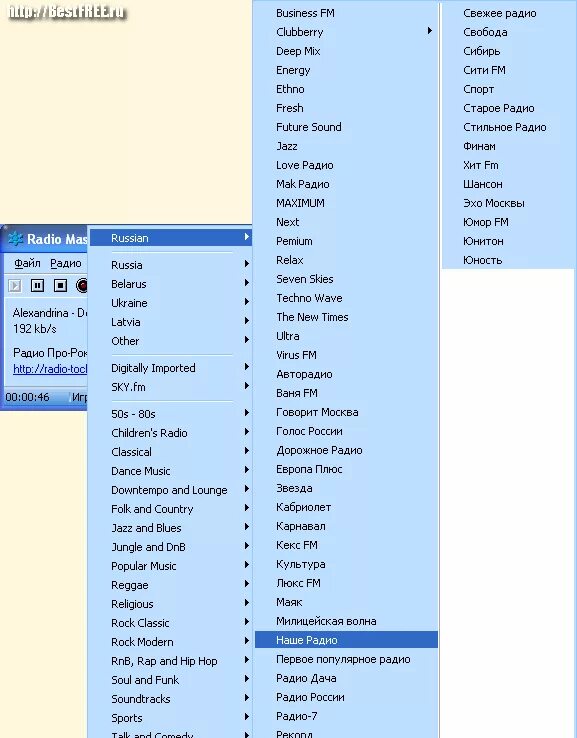The height and width of the screenshot is (738, 577).
Task: Choose Европа Плюс station
Action: click(346, 469)
